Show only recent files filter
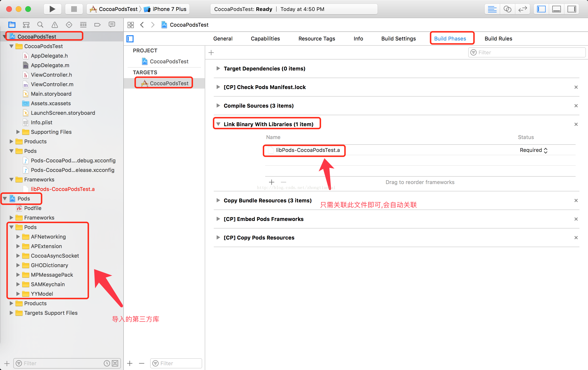Screen dimensions: 588x370 [x=107, y=363]
